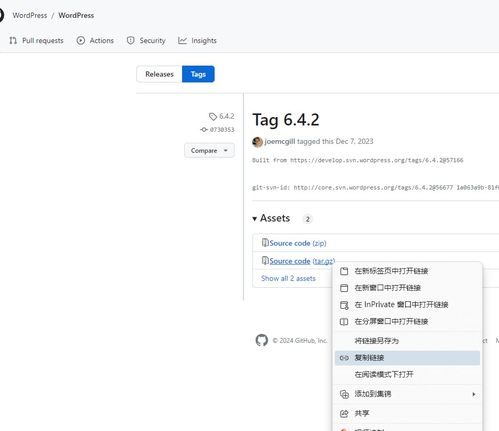Click the bold WordPress repository link
Screen dimensions: 499x431
[76, 15]
